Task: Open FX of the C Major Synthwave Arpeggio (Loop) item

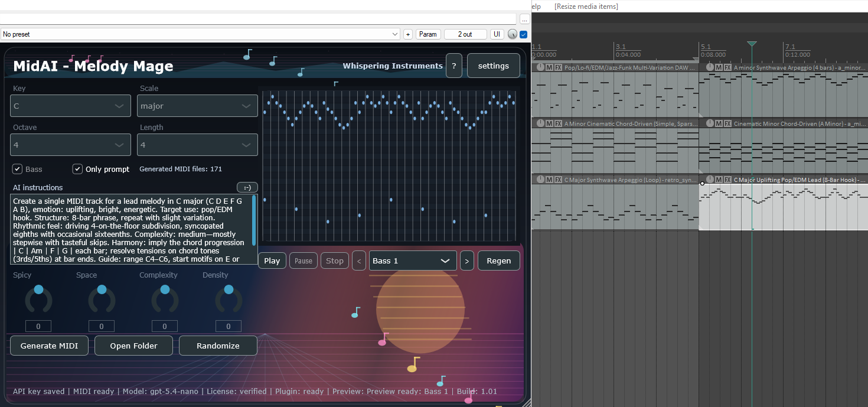Action: point(558,180)
